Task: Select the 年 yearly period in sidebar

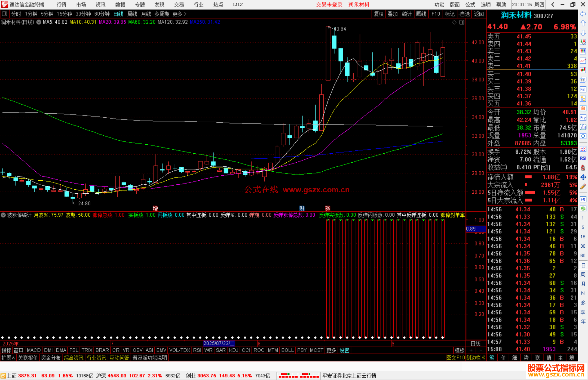Action: click(583, 321)
